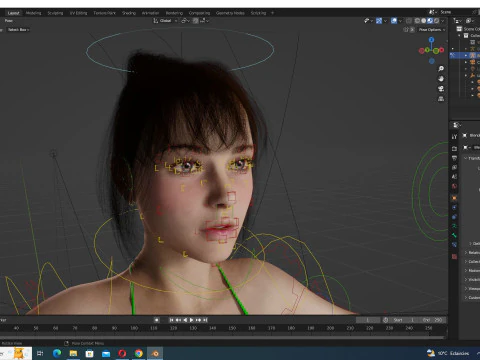
Task: Click the current frame number field
Action: click(368, 320)
